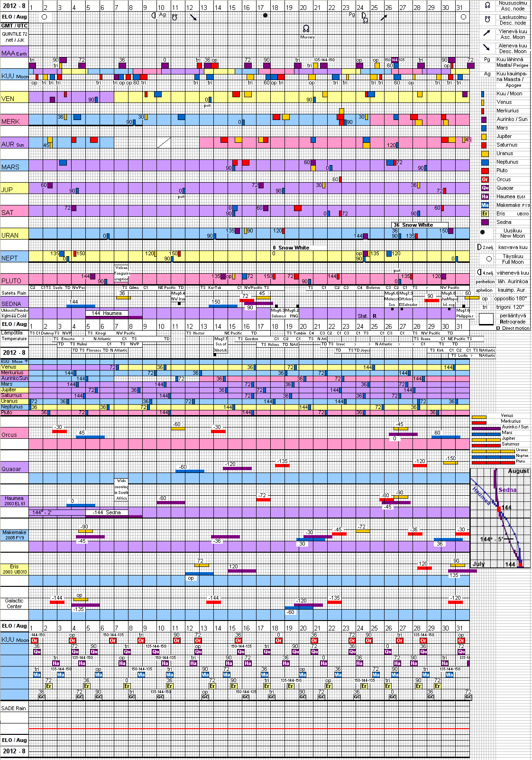Viewport: 532px width, 760px height.
Task: Pick the purple Sedna swatch in the legend
Action: tap(485, 222)
